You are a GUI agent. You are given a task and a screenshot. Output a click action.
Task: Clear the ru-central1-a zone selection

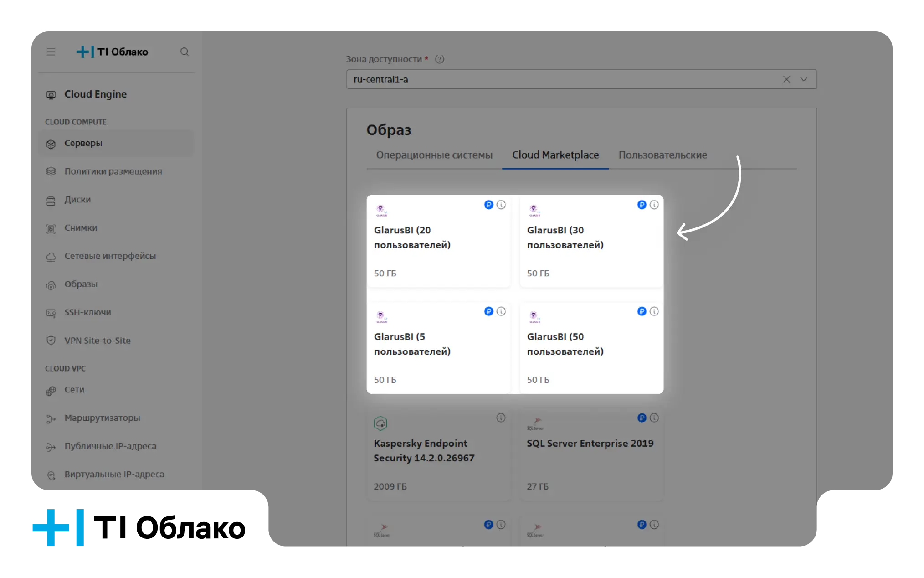point(786,79)
